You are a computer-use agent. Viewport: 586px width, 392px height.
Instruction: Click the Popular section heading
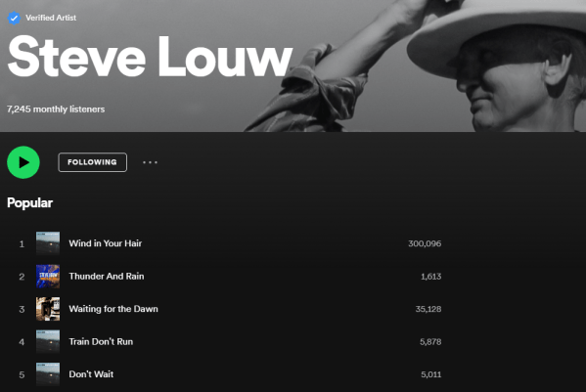click(x=30, y=202)
